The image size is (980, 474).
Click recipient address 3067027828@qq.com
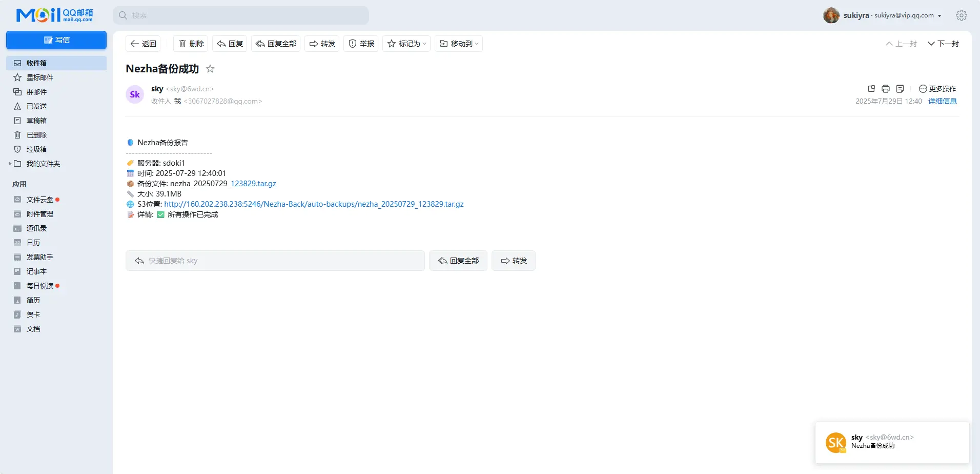pyautogui.click(x=223, y=101)
